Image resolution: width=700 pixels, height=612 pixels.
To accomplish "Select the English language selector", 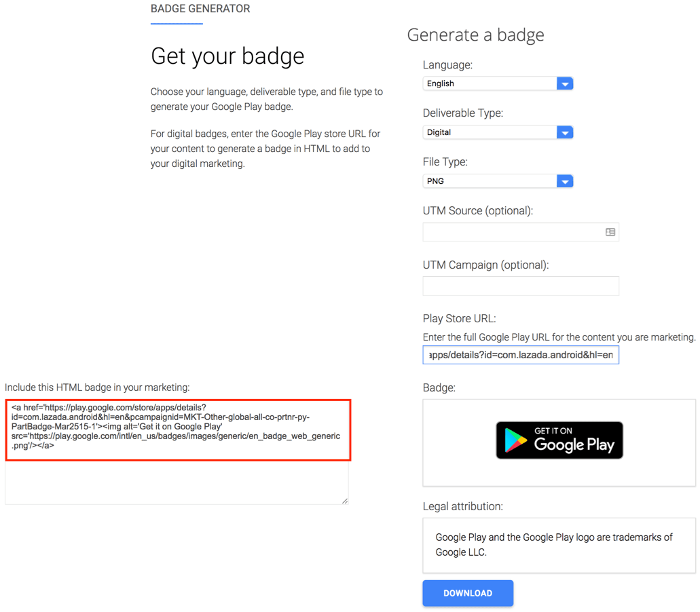I will tap(489, 83).
